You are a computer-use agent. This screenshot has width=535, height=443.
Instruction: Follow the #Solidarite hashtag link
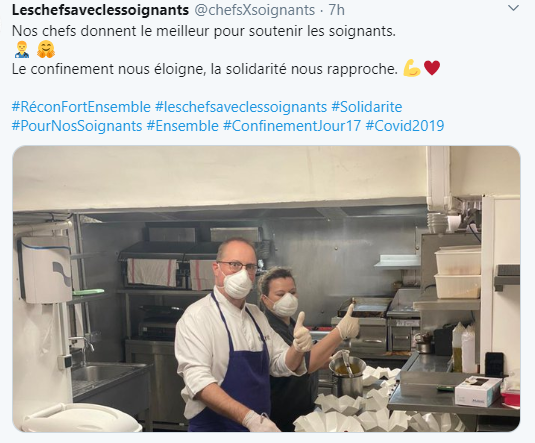(x=367, y=107)
